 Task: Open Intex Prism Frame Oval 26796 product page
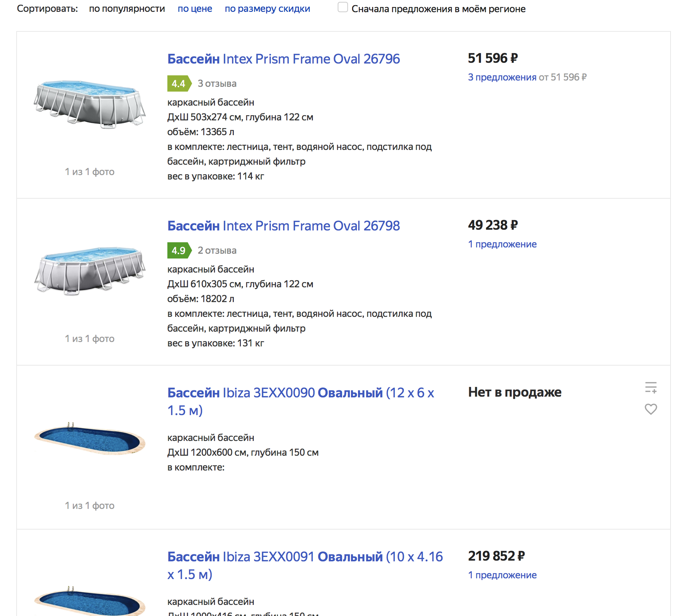pos(283,59)
